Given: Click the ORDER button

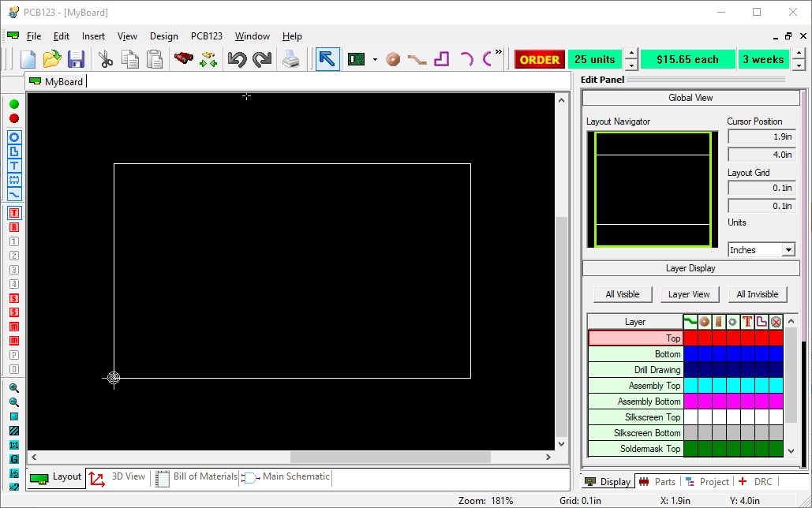Looking at the screenshot, I should click(539, 59).
